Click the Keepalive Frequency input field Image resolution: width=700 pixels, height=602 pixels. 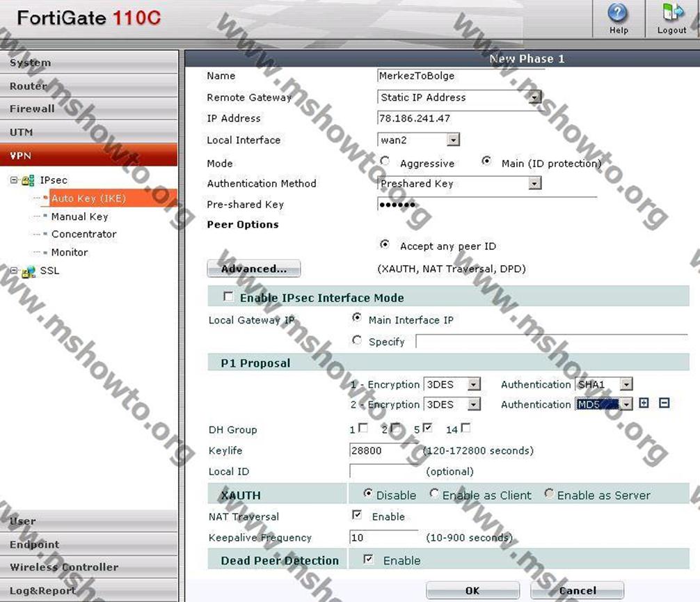(384, 537)
